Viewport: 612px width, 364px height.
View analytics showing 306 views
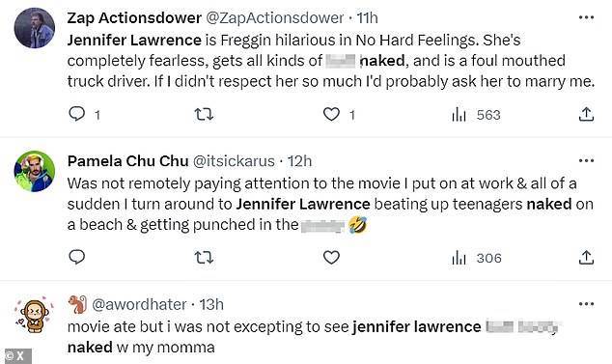[x=476, y=258]
